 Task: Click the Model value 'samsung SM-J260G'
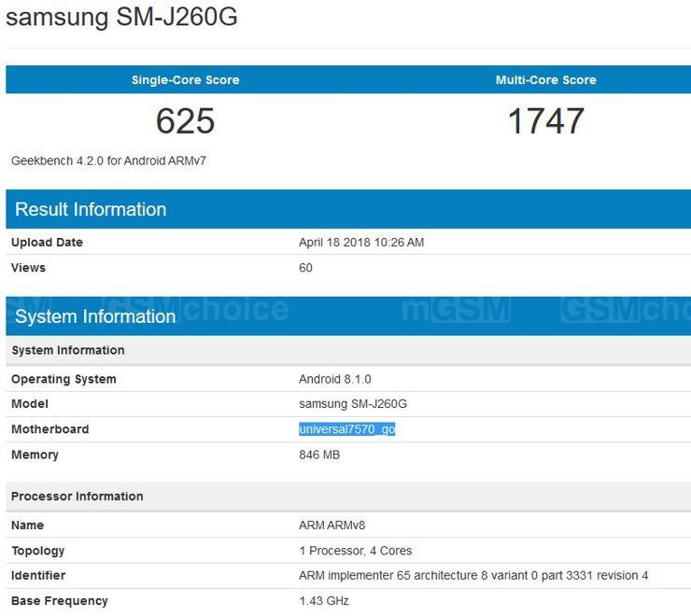353,404
